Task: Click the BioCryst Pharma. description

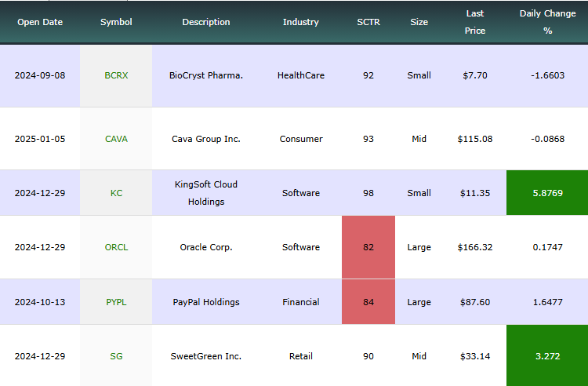Action: click(x=206, y=75)
